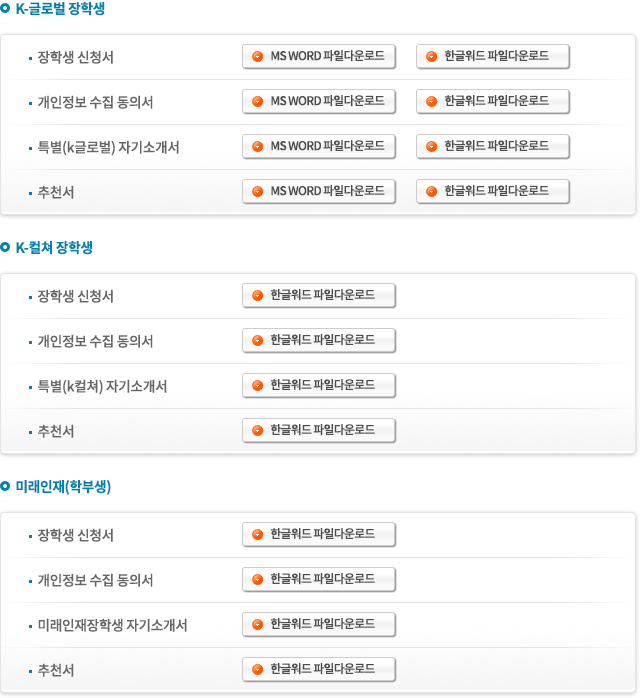Click orange arrow icon on K-컬쳐 추천서 button
The height and width of the screenshot is (698, 640).
pyautogui.click(x=258, y=430)
